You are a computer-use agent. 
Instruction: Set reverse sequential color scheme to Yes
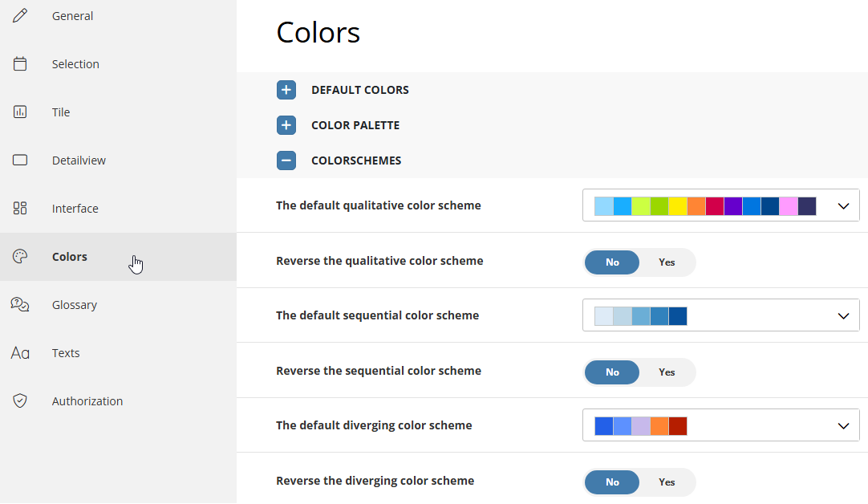pos(667,372)
